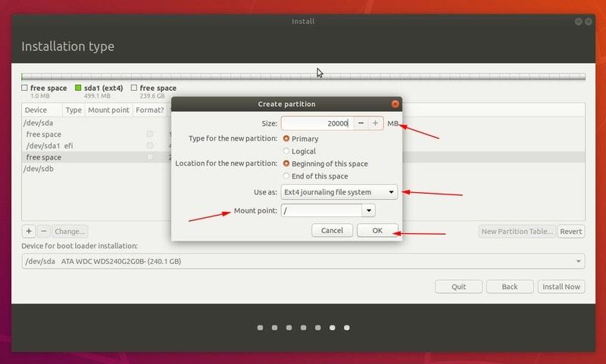
Task: Open the Use as filesystem dropdown
Action: (339, 192)
